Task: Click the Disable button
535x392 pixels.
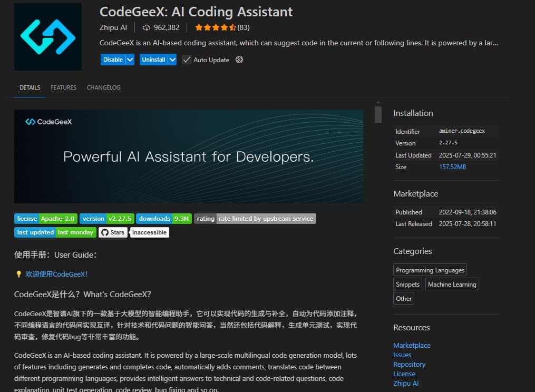Action: tap(113, 60)
